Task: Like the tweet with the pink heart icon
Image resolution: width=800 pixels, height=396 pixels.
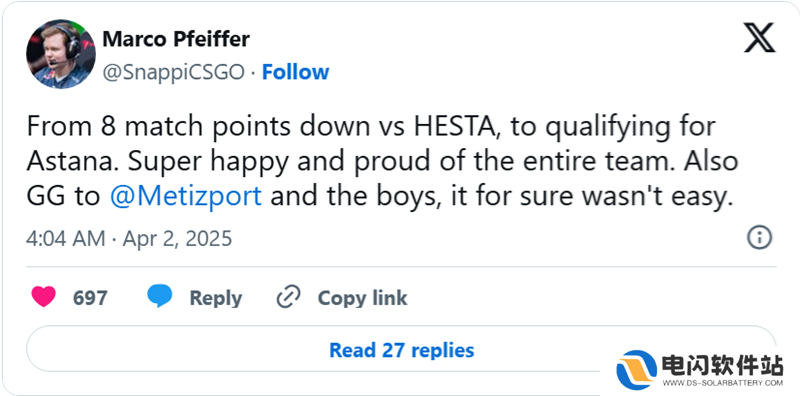Action: 43,296
